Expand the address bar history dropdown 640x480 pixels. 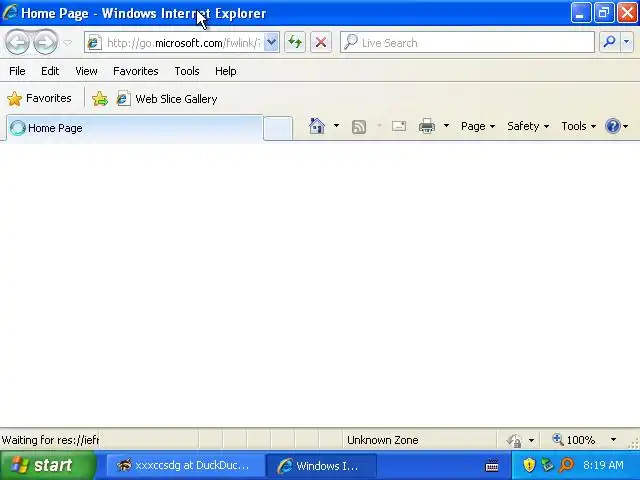click(x=271, y=42)
